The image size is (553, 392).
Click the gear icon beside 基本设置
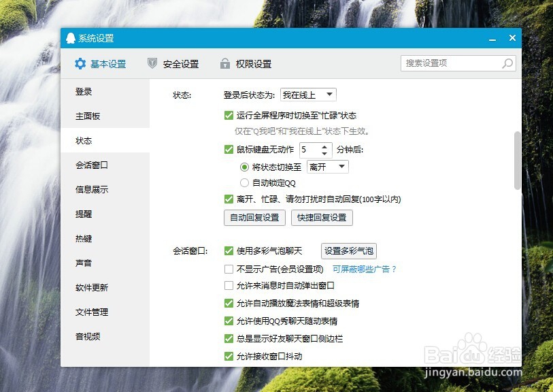80,63
